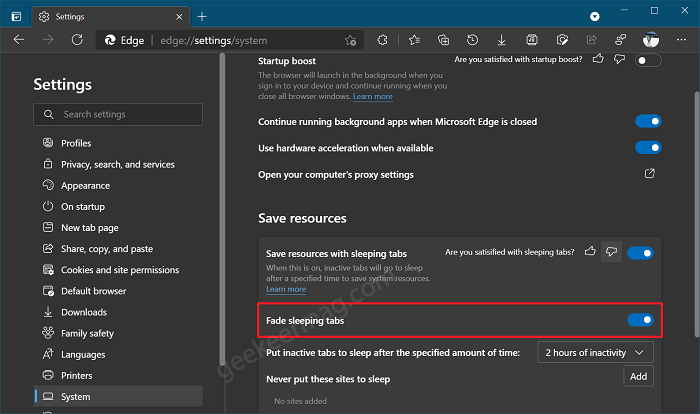Image resolution: width=700 pixels, height=414 pixels.
Task: Click the Search settings input field
Action: pyautogui.click(x=118, y=115)
